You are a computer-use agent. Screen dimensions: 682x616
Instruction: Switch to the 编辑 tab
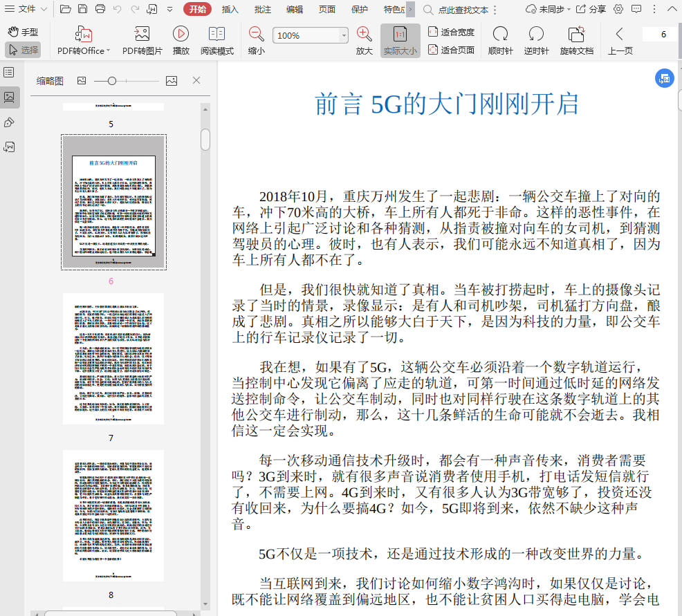pyautogui.click(x=295, y=9)
